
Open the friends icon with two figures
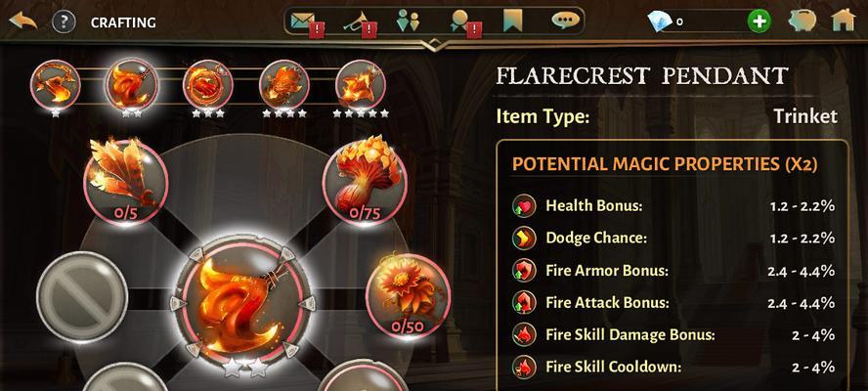tap(408, 22)
